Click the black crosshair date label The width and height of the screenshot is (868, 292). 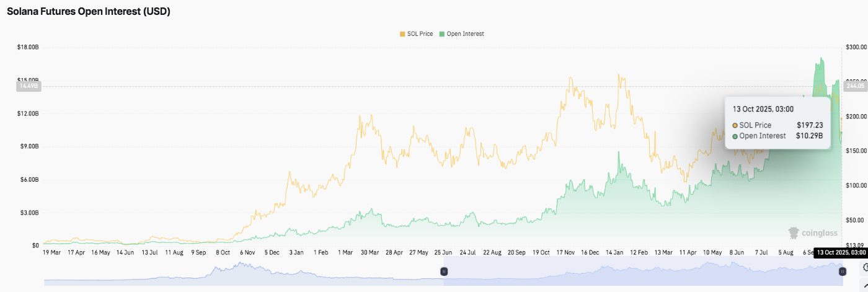pyautogui.click(x=840, y=252)
